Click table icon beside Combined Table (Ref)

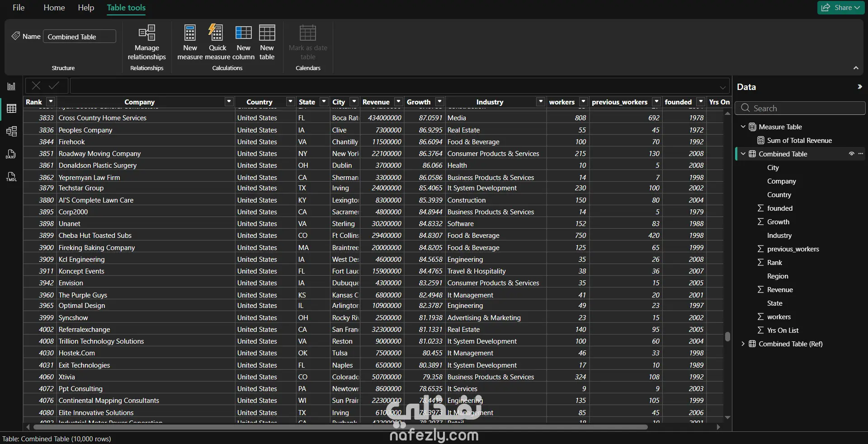tap(752, 344)
